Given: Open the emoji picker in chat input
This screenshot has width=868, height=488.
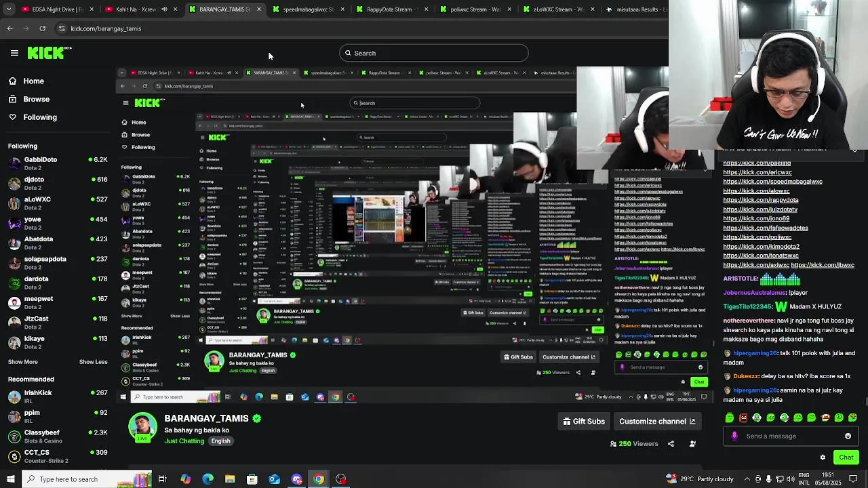Looking at the screenshot, I should (848, 436).
